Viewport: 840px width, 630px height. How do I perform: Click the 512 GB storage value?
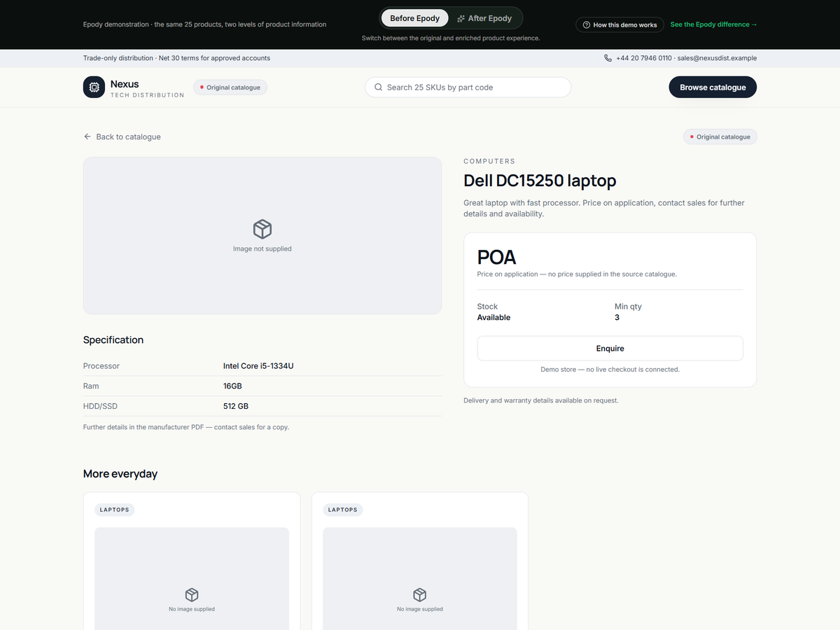(236, 407)
